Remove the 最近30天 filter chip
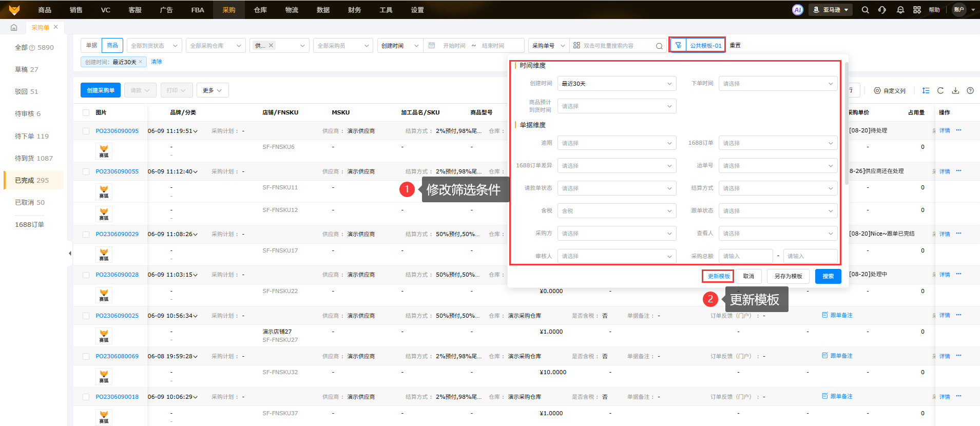Image resolution: width=980 pixels, height=426 pixels. 140,62
